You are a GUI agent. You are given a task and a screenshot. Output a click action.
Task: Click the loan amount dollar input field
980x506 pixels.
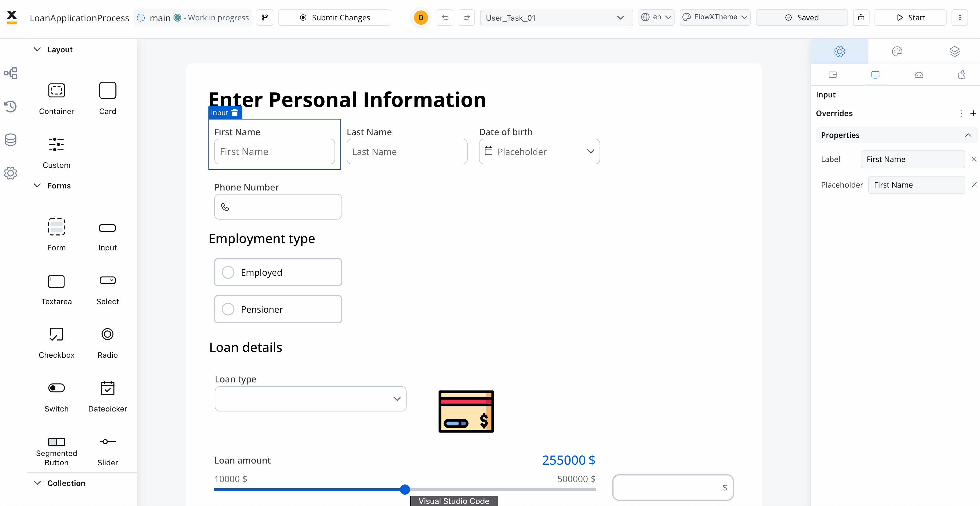[673, 487]
